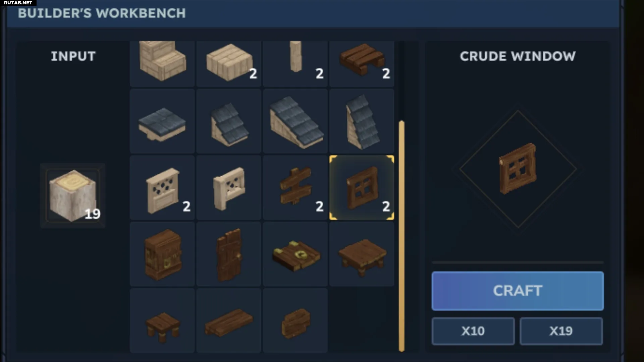This screenshot has height=362, width=644.
Task: Pick the trapdoor recipe with gold hinges
Action: [x=295, y=254]
